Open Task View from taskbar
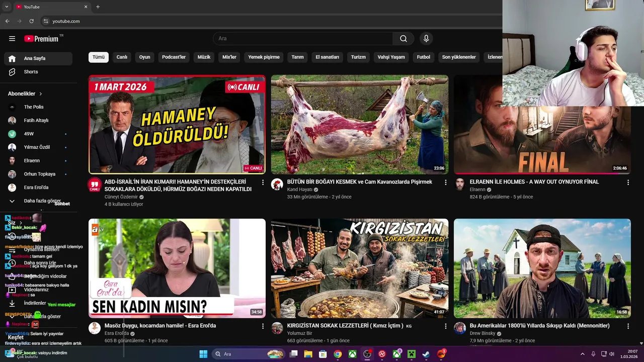 pyautogui.click(x=293, y=354)
